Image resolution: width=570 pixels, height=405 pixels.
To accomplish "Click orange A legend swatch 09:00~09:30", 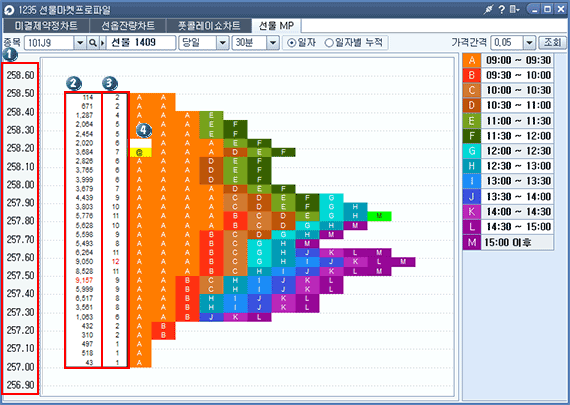I will pos(472,60).
